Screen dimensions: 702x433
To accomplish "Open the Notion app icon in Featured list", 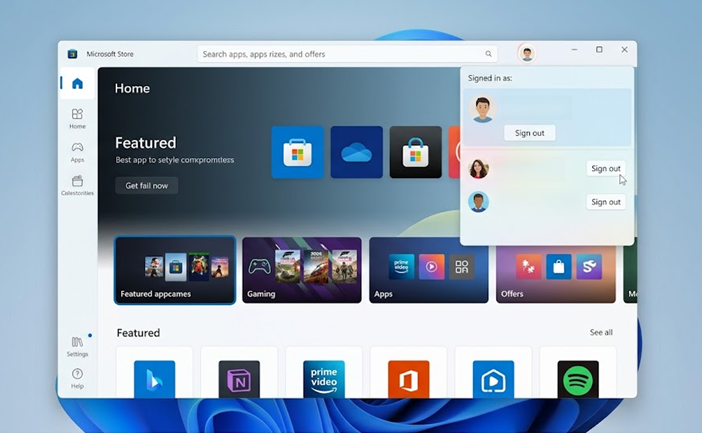I will 239,379.
